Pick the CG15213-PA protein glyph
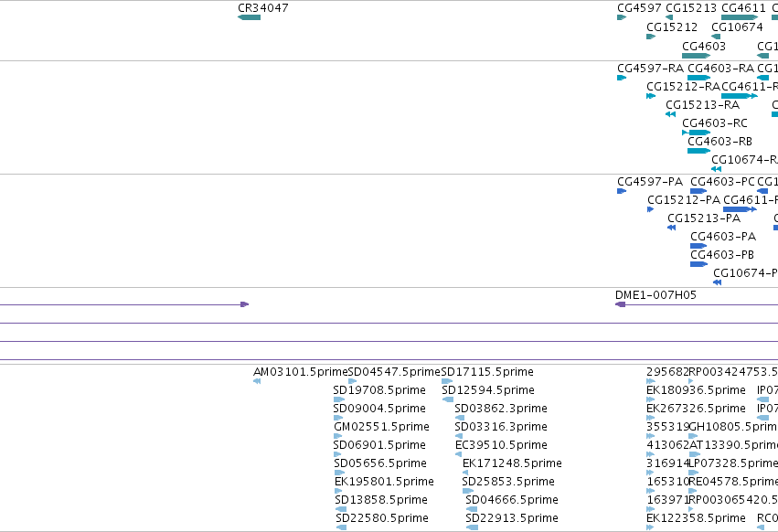Image resolution: width=778 pixels, height=532 pixels. click(671, 228)
